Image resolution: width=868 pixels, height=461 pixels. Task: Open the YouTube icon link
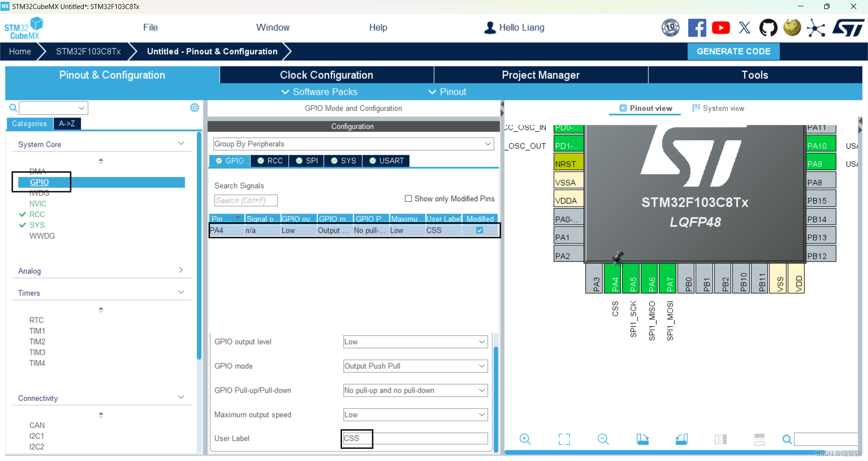pyautogui.click(x=721, y=28)
